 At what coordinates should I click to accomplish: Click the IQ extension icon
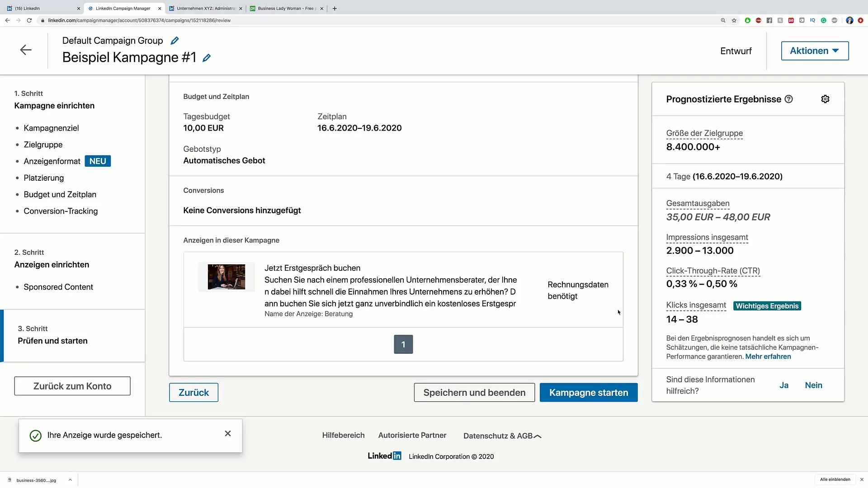(813, 20)
